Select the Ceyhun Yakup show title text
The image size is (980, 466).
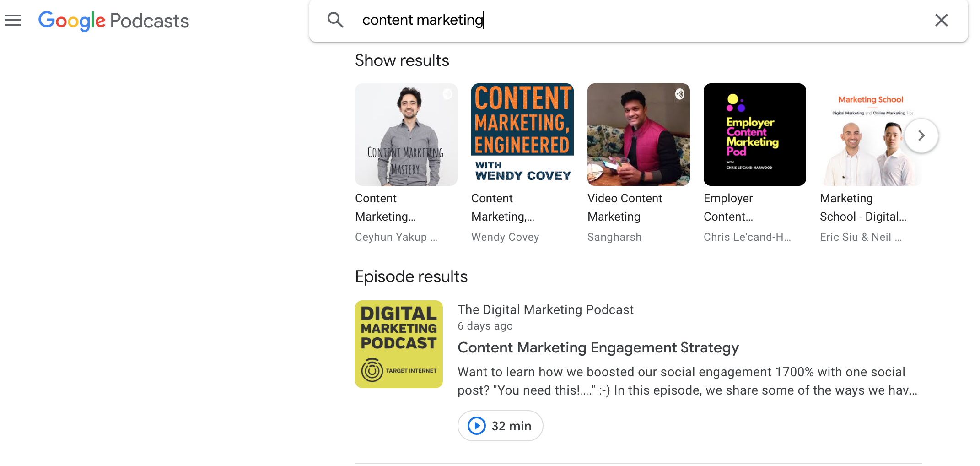[x=386, y=207]
